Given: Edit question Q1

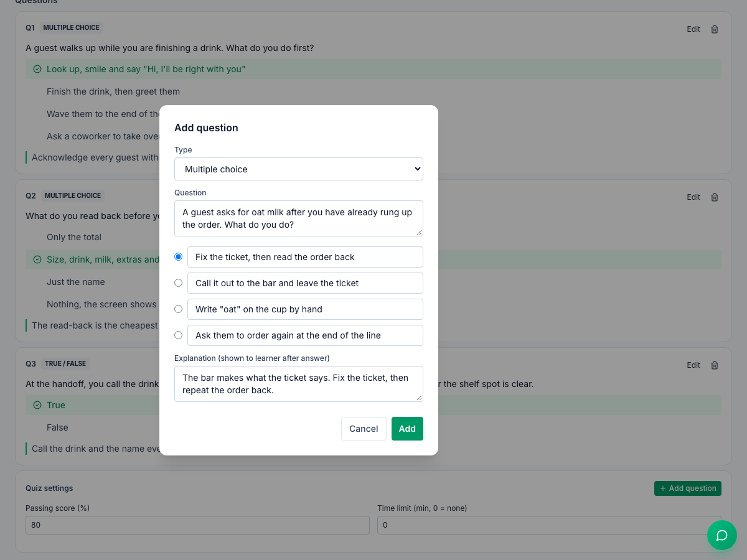Looking at the screenshot, I should tap(693, 29).
